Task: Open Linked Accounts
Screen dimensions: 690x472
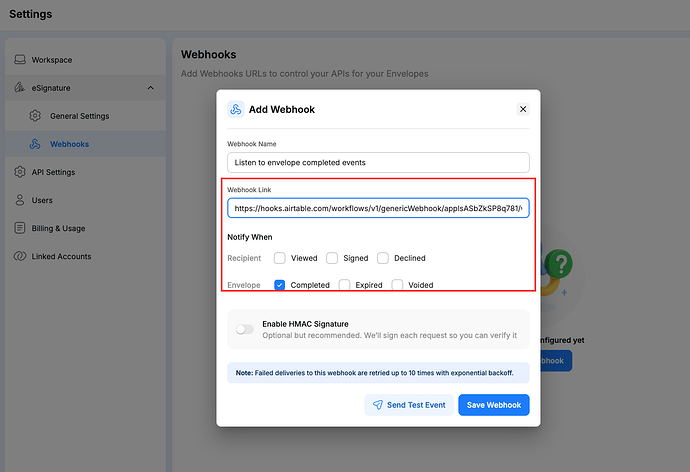Action: coord(85,256)
